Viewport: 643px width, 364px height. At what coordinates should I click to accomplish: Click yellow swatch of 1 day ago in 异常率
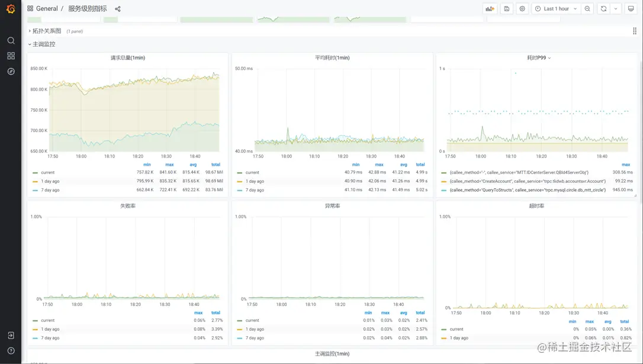click(x=240, y=329)
